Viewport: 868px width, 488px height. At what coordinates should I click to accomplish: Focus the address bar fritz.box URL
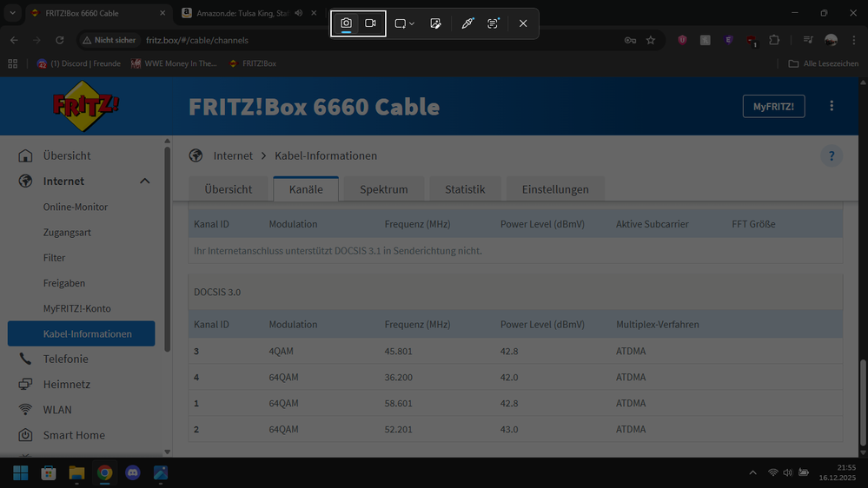pyautogui.click(x=197, y=40)
